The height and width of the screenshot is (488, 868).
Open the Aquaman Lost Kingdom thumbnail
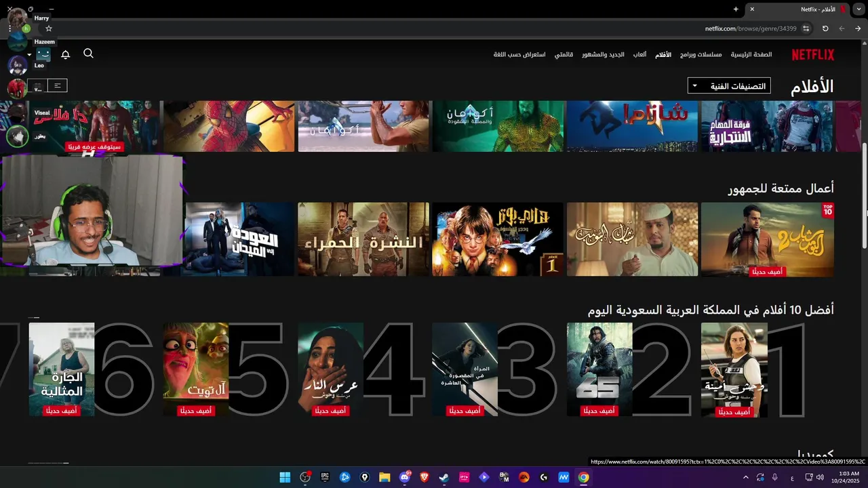pyautogui.click(x=498, y=126)
